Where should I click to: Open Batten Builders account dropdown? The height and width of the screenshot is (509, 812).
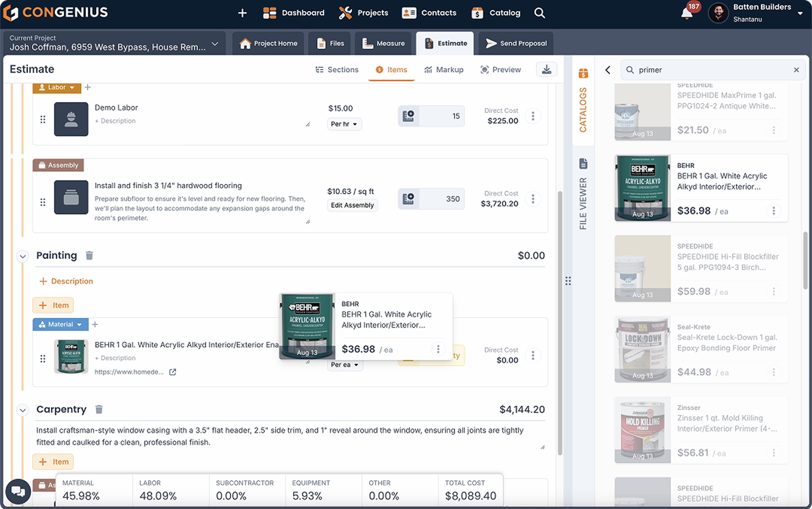756,13
